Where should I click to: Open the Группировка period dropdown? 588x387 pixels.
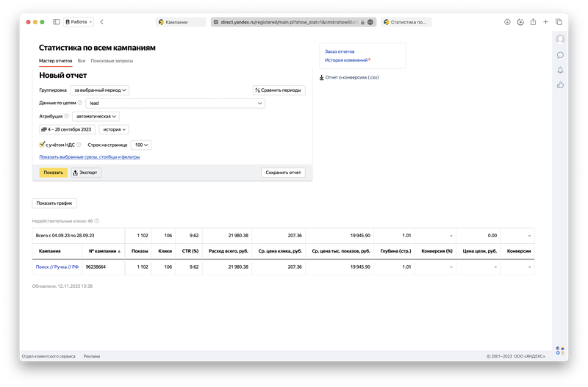click(x=100, y=90)
